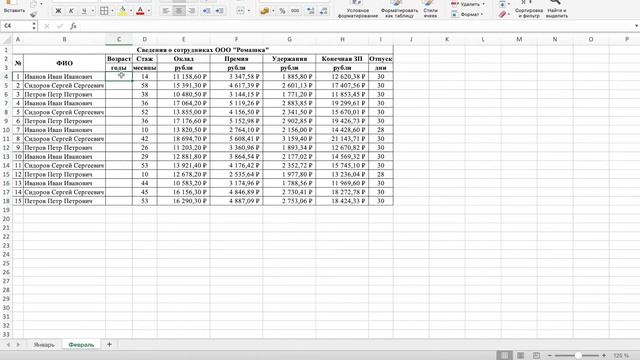Image resolution: width=640 pixels, height=360 pixels.
Task: Open the Merge cells dropdown arrow
Action: 249,11
